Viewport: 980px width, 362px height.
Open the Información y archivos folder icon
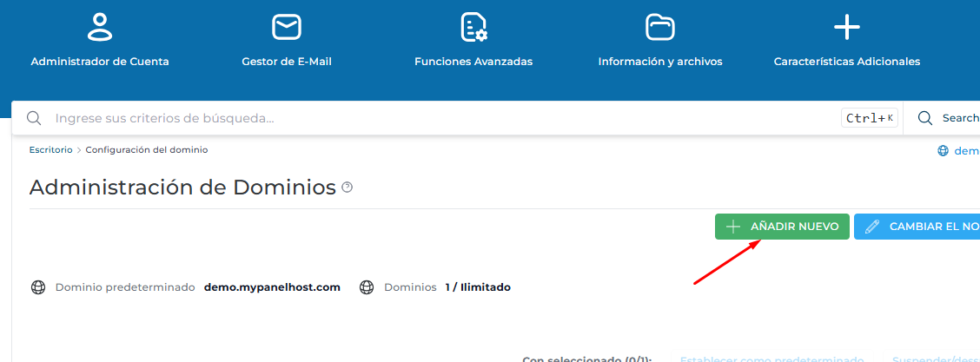pyautogui.click(x=660, y=27)
